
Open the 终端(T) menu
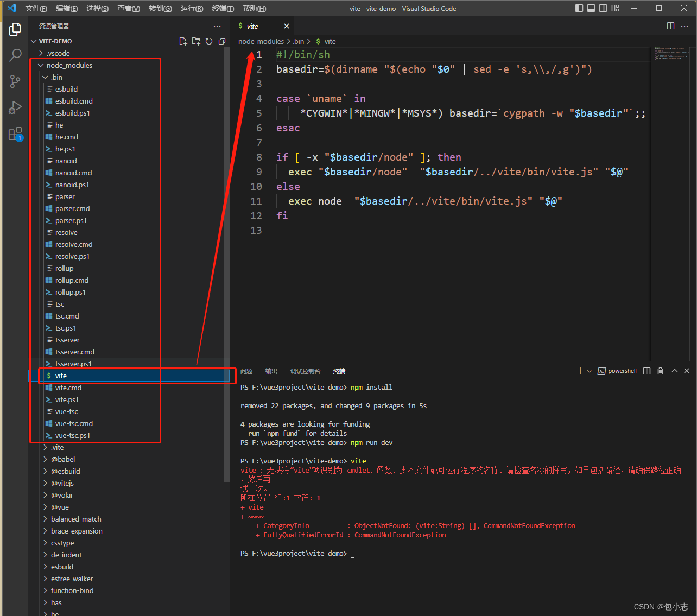223,8
